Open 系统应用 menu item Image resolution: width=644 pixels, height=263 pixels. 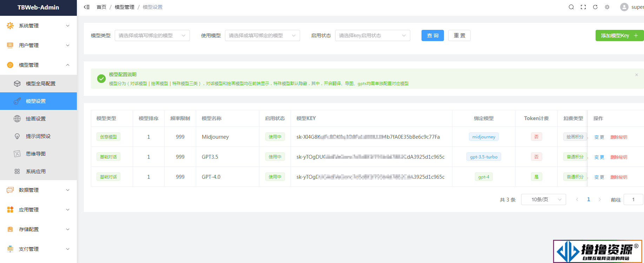coord(39,171)
